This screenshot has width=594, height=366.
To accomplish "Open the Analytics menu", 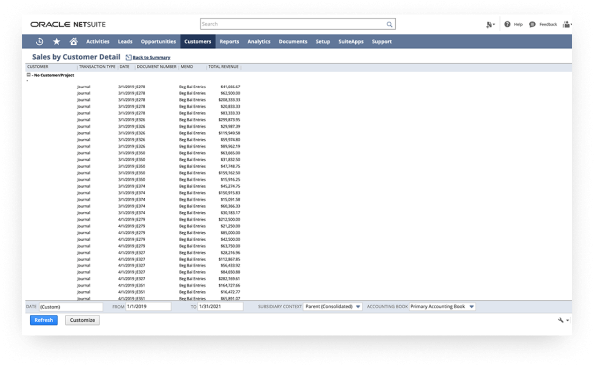I will 259,42.
